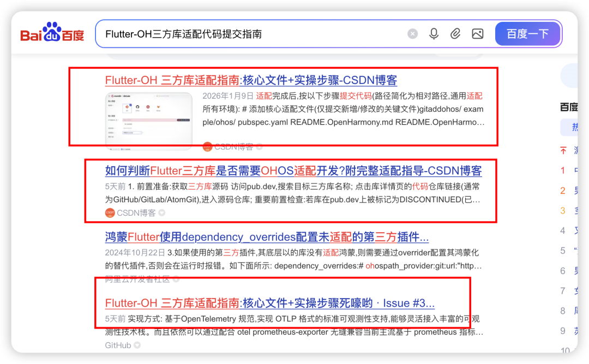589x364 pixels.
Task: Open result 如何判断Flutter三方库是否需要OHOS适配开发
Action: (293, 171)
